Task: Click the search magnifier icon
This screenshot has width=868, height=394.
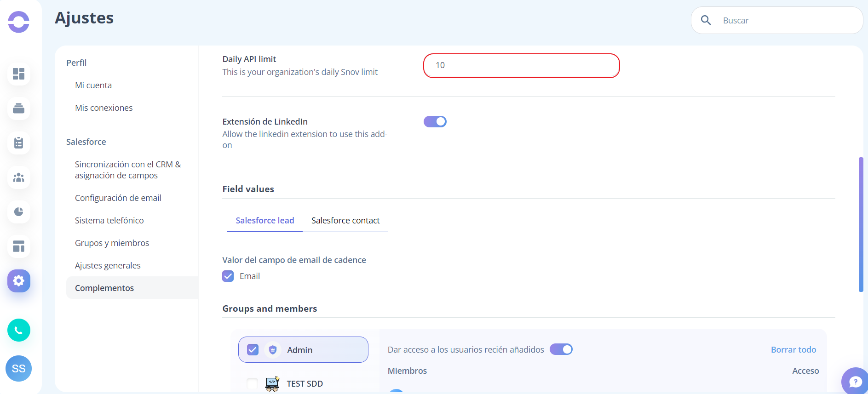Action: (x=706, y=20)
